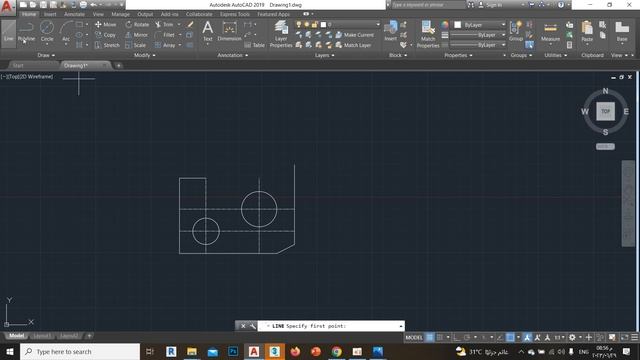Click Match Layer button

point(353,45)
